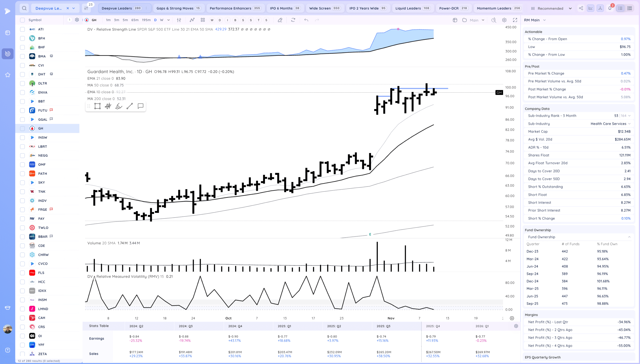Select the 65m timeframe button
The height and width of the screenshot is (364, 640).
(x=135, y=20)
